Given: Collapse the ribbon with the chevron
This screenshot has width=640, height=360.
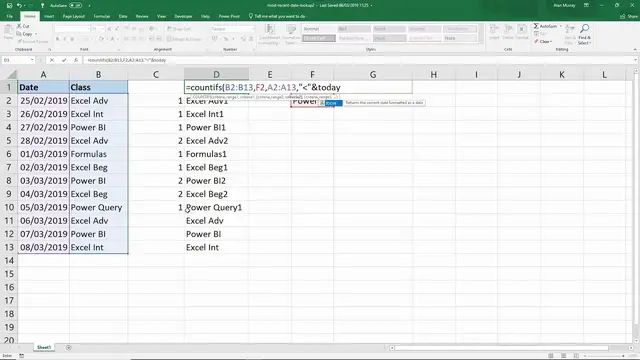Looking at the screenshot, I should pos(635,49).
